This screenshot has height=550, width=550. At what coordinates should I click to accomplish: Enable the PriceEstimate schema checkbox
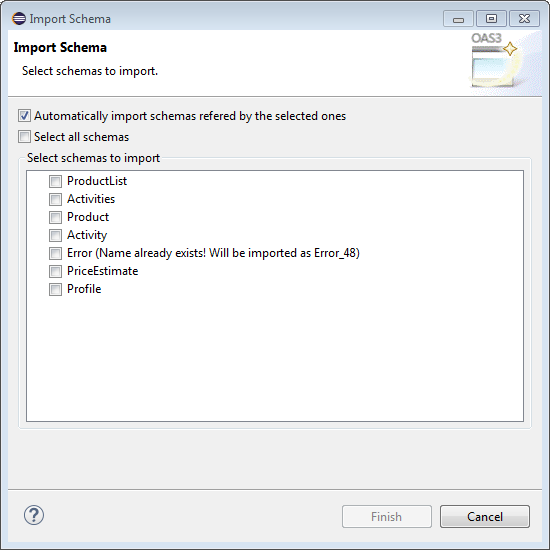coord(55,271)
